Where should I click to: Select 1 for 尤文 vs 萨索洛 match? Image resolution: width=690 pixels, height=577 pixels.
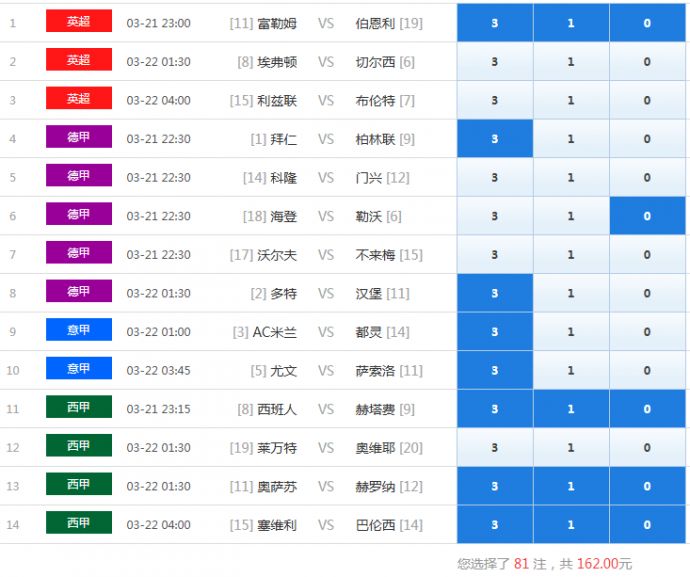(571, 371)
